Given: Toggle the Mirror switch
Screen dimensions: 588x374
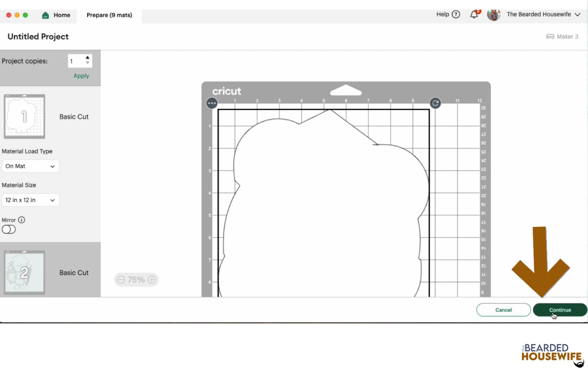Looking at the screenshot, I should [x=9, y=230].
